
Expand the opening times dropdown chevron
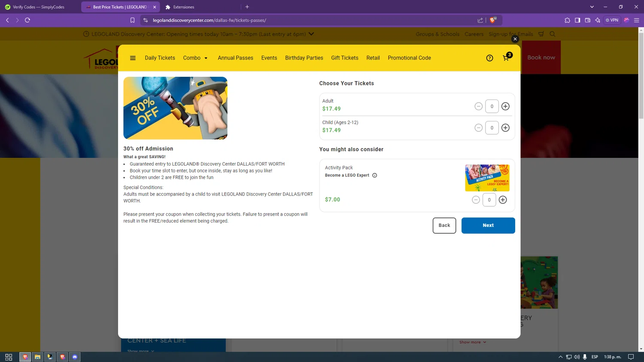(311, 34)
